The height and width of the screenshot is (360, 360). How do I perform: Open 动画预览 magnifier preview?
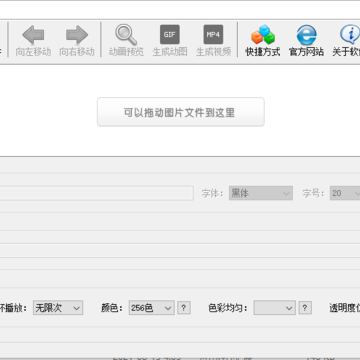(x=126, y=35)
